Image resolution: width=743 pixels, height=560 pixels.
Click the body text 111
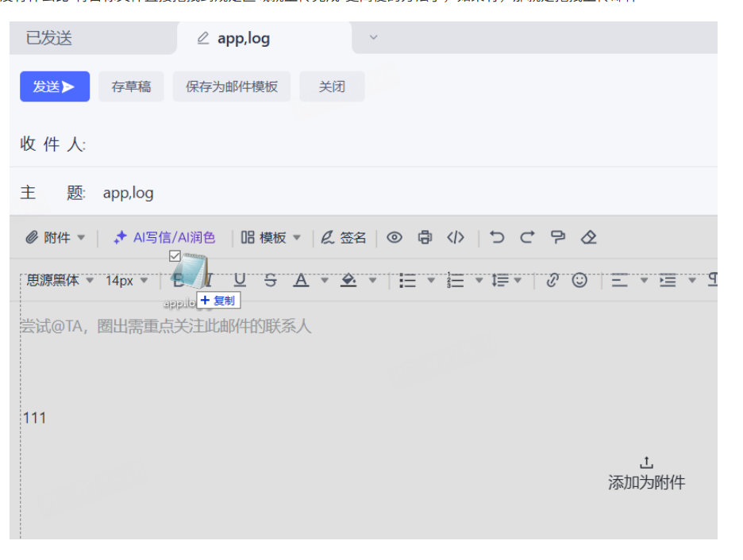tap(35, 418)
